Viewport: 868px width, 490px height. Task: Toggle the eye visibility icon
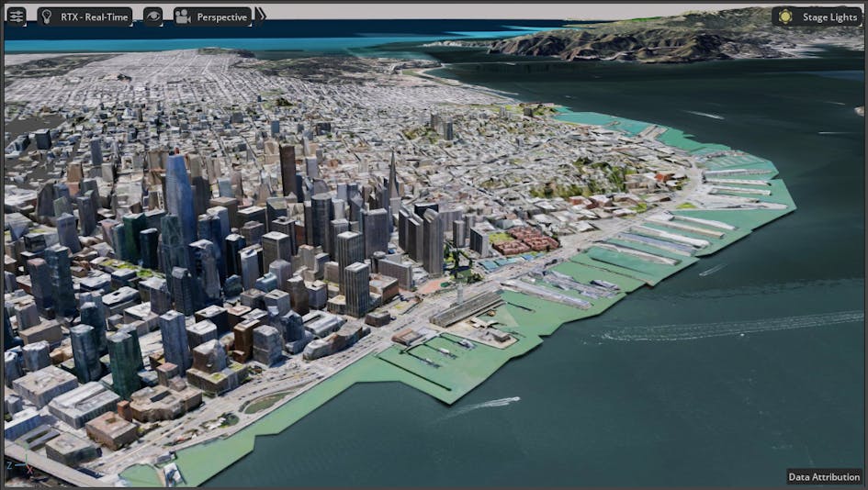152,17
